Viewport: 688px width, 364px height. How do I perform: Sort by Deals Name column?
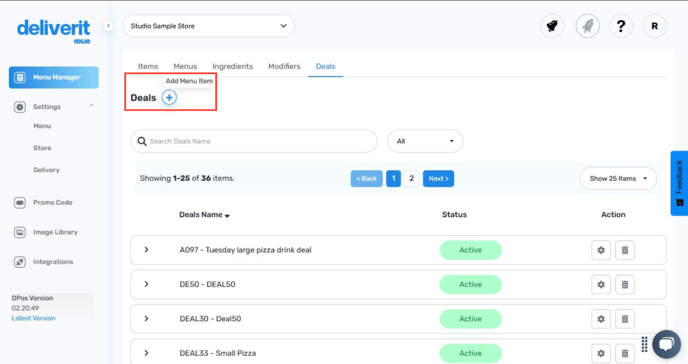tap(204, 215)
